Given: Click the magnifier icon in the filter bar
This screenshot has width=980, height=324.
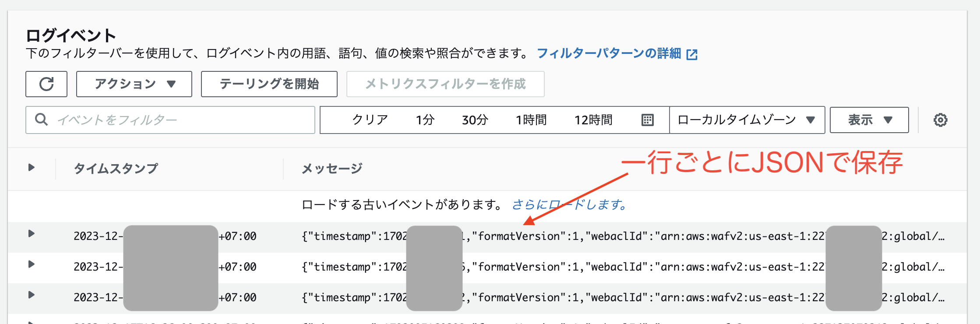Looking at the screenshot, I should click(x=42, y=119).
